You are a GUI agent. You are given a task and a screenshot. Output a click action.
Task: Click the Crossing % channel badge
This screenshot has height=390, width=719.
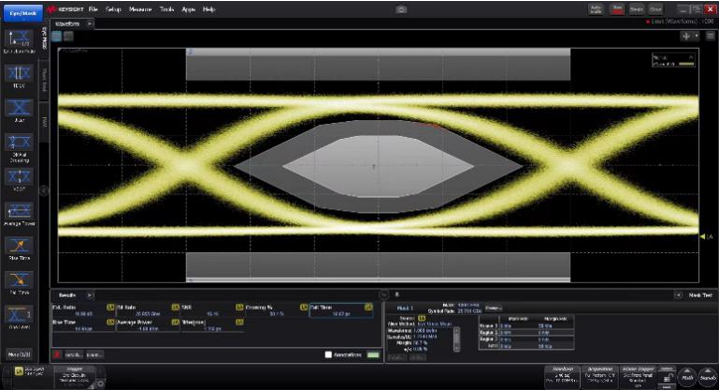point(304,307)
